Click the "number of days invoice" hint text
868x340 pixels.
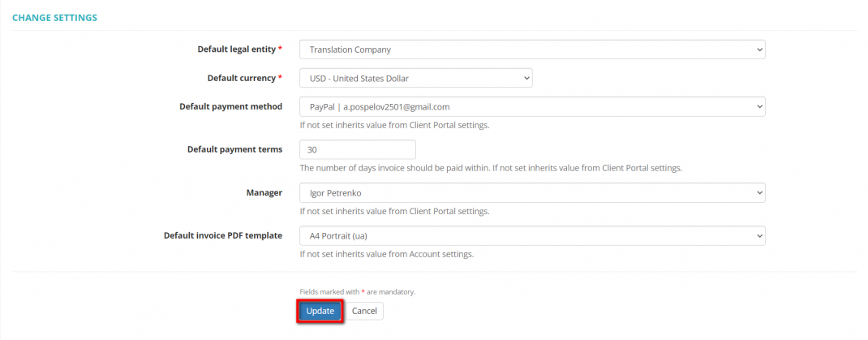491,168
